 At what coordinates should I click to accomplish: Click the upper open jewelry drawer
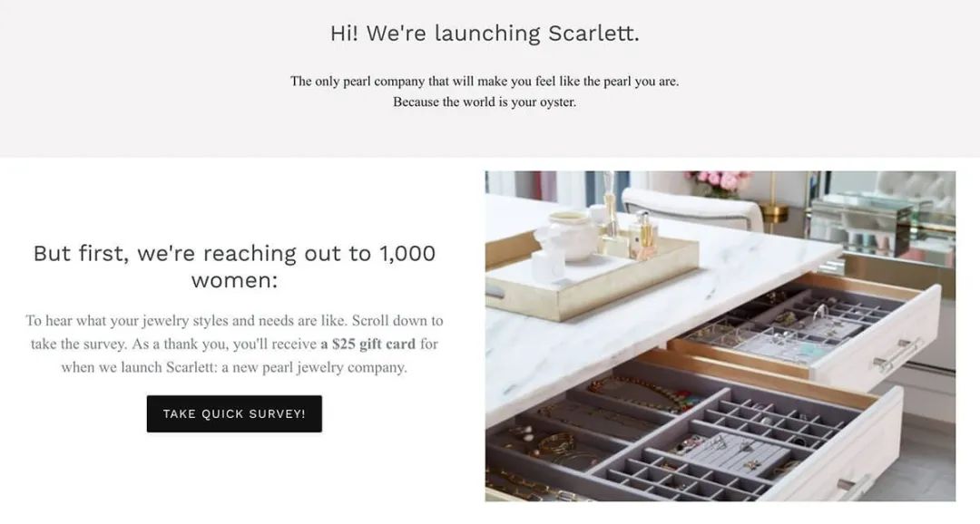[x=799, y=326]
